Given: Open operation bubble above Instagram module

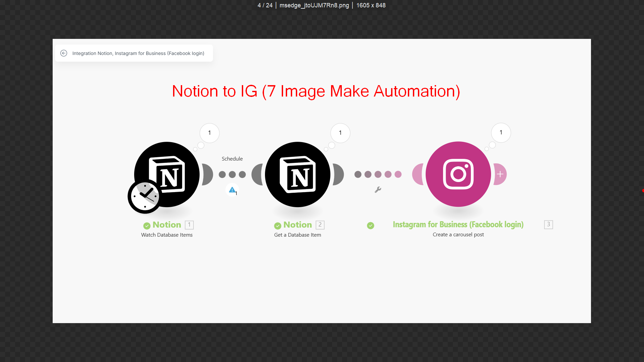Looking at the screenshot, I should 501,133.
